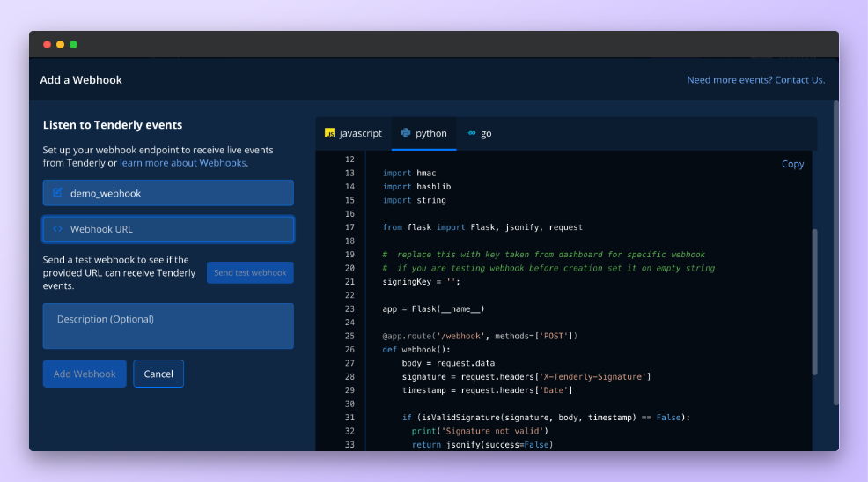Click the Go logo icon in the tab bar
Viewport: 868px width, 482px height.
pos(472,133)
